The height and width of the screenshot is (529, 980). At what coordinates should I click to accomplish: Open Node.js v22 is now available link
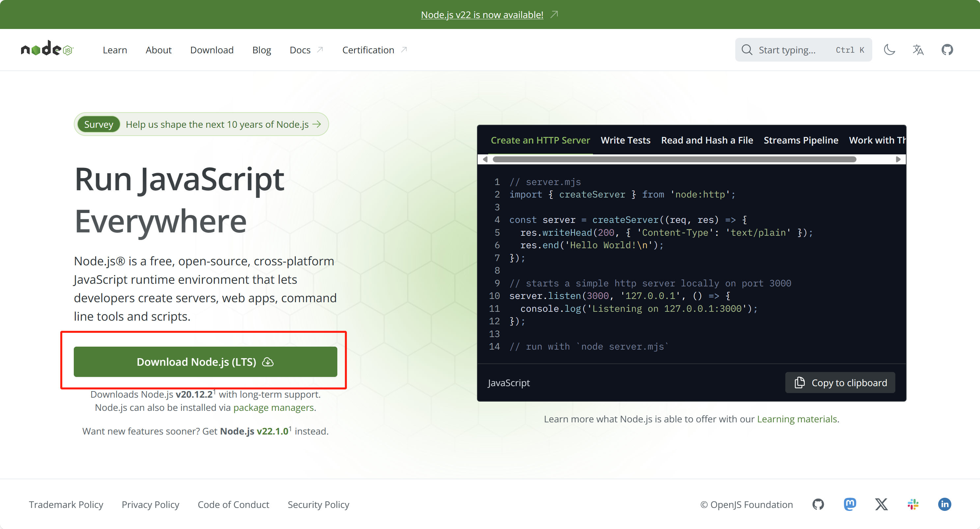coord(482,14)
